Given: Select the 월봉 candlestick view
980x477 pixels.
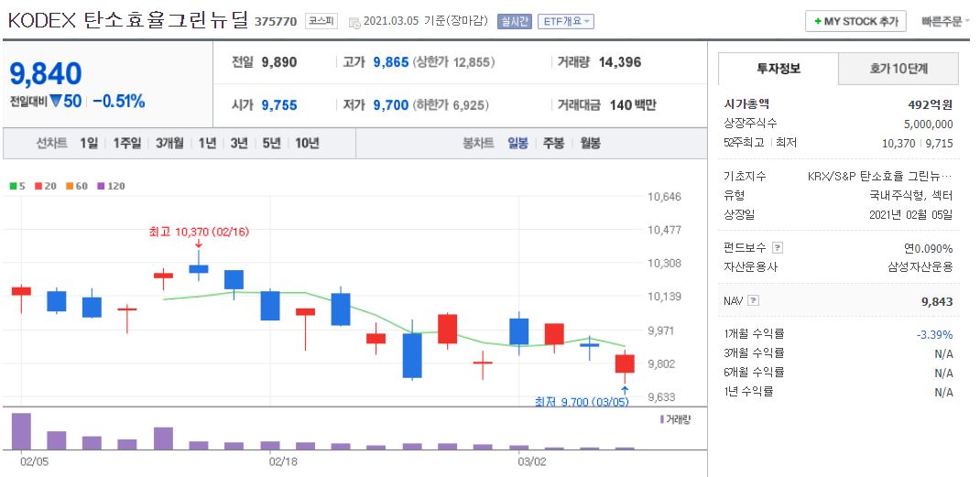Looking at the screenshot, I should [x=590, y=143].
